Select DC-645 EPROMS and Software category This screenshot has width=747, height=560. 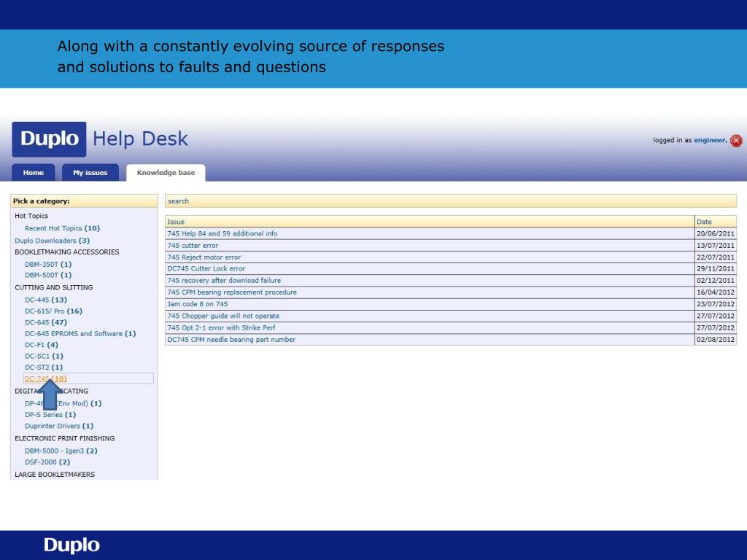(80, 333)
